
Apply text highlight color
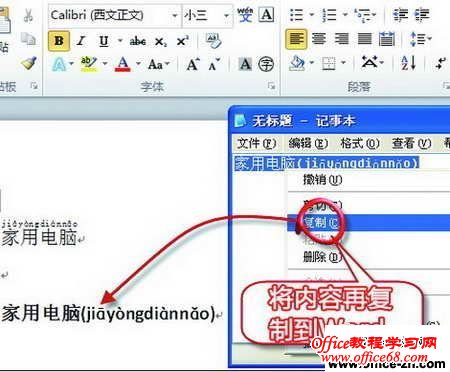pos(89,64)
